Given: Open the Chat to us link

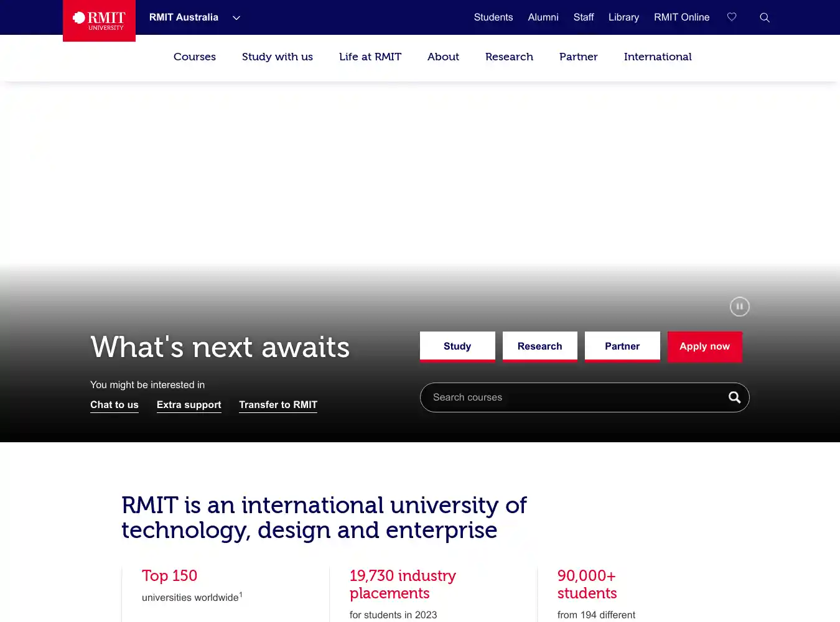Looking at the screenshot, I should tap(114, 405).
